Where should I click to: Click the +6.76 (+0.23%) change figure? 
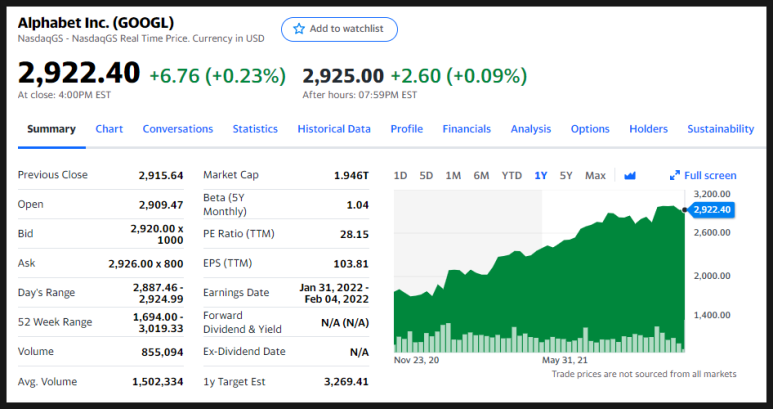pyautogui.click(x=217, y=76)
